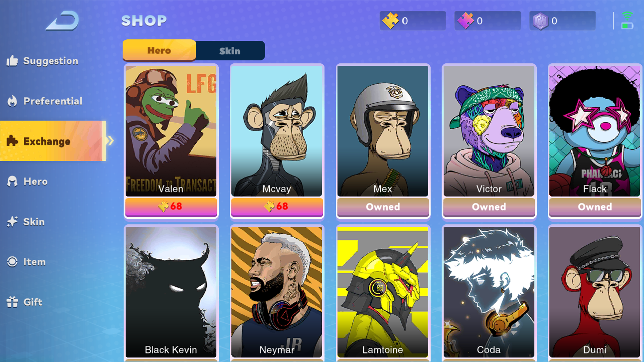Click the purple puzzle piece currency
This screenshot has width=644, height=362.
pos(488,21)
